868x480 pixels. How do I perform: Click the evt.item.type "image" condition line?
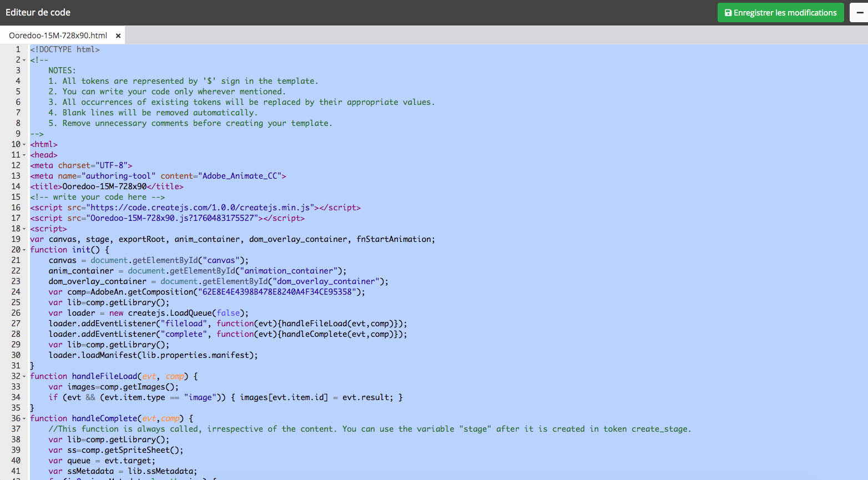pyautogui.click(x=226, y=397)
